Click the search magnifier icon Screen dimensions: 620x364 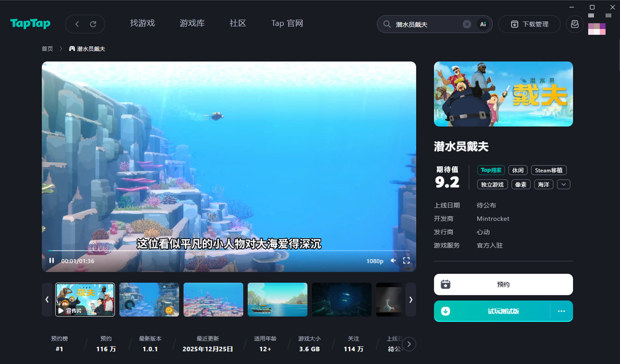coord(386,24)
